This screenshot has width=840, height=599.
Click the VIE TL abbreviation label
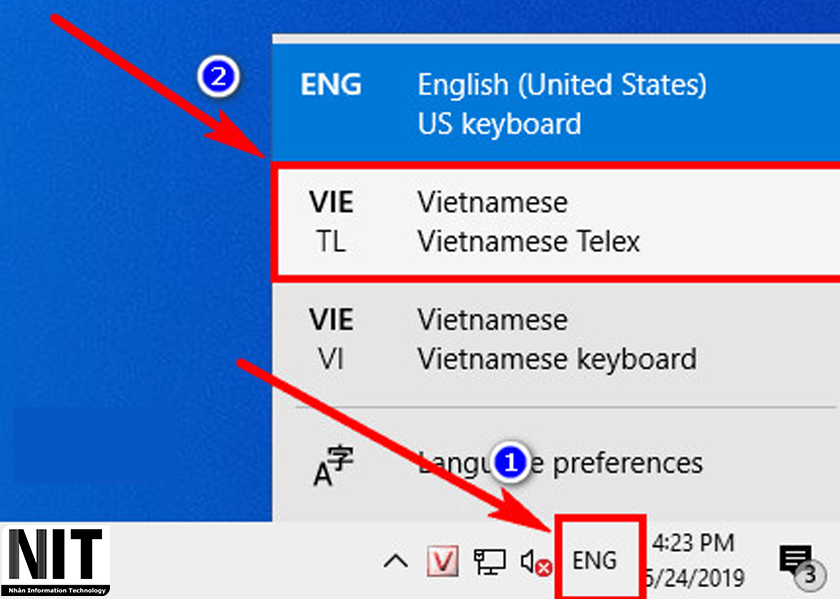[331, 222]
